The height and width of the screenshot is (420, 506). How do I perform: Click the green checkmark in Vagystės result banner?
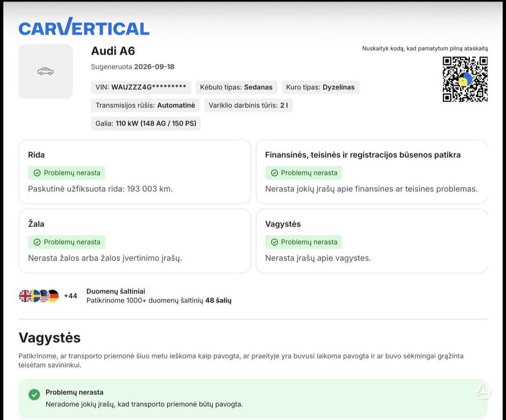(34, 394)
